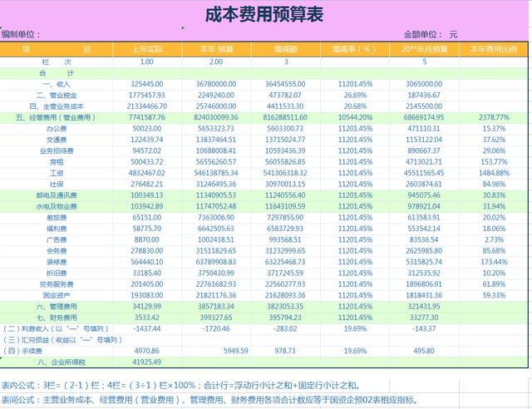Select the 折旧费 row label
Screen dimensions: 532x409
(57, 273)
